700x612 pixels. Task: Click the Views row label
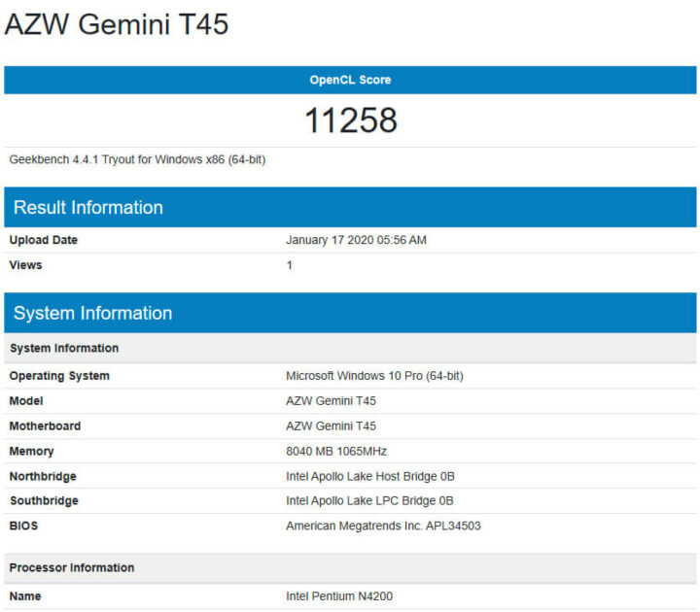[x=26, y=265]
